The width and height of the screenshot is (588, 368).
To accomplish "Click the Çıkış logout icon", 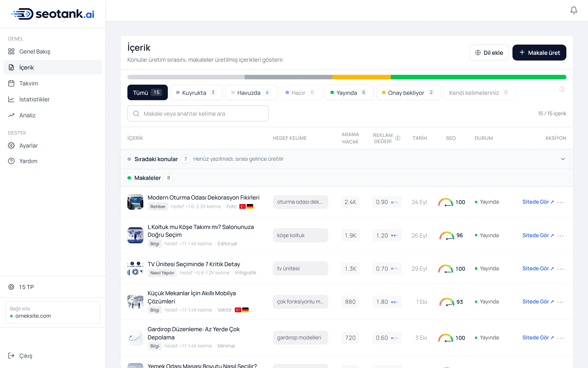I will point(11,356).
